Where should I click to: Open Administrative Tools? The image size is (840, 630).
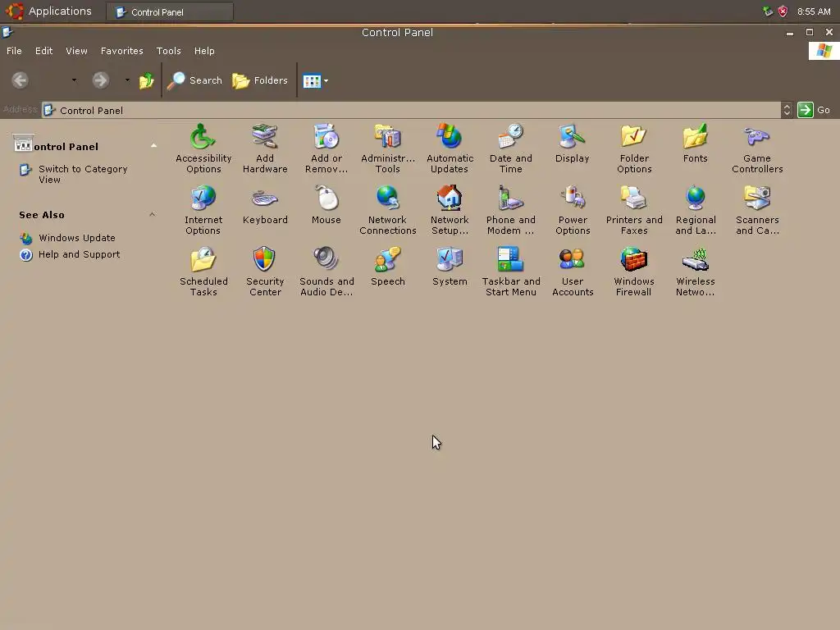point(388,148)
